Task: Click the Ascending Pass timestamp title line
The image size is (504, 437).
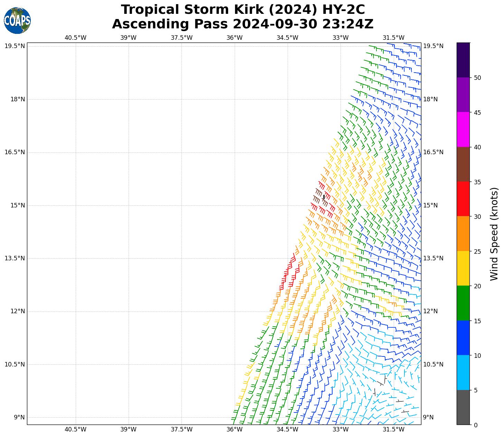Action: [x=243, y=24]
